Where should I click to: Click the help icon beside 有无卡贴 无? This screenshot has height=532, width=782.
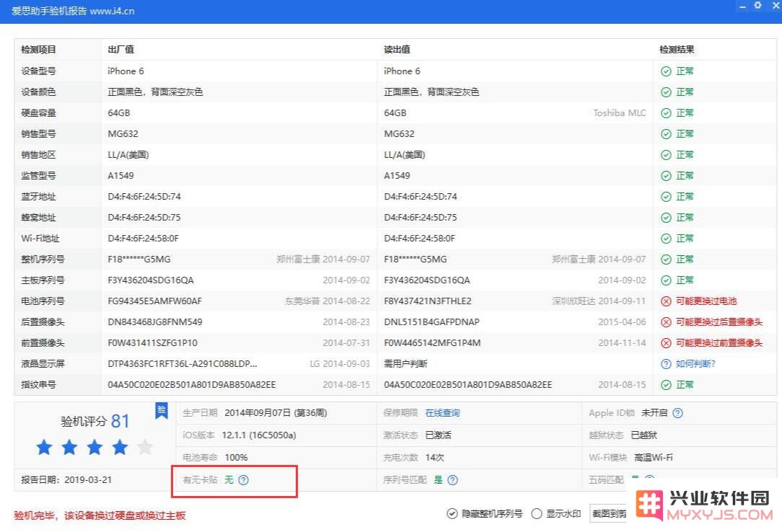coord(243,480)
